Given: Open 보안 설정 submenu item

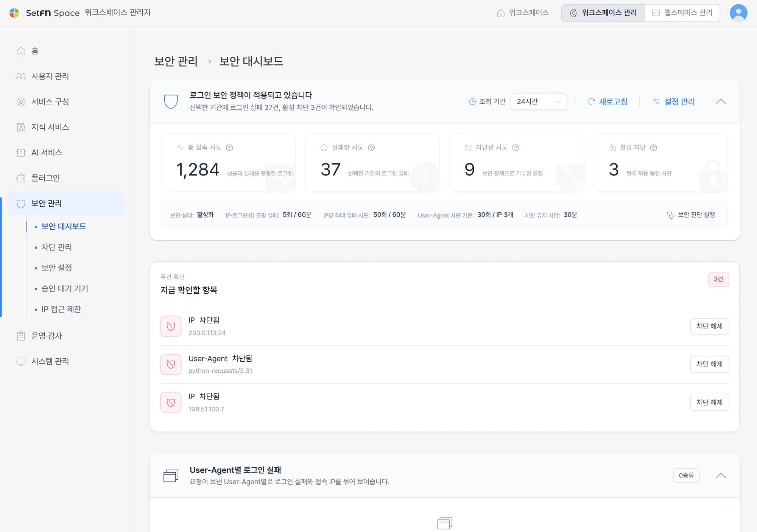Looking at the screenshot, I should (x=56, y=268).
